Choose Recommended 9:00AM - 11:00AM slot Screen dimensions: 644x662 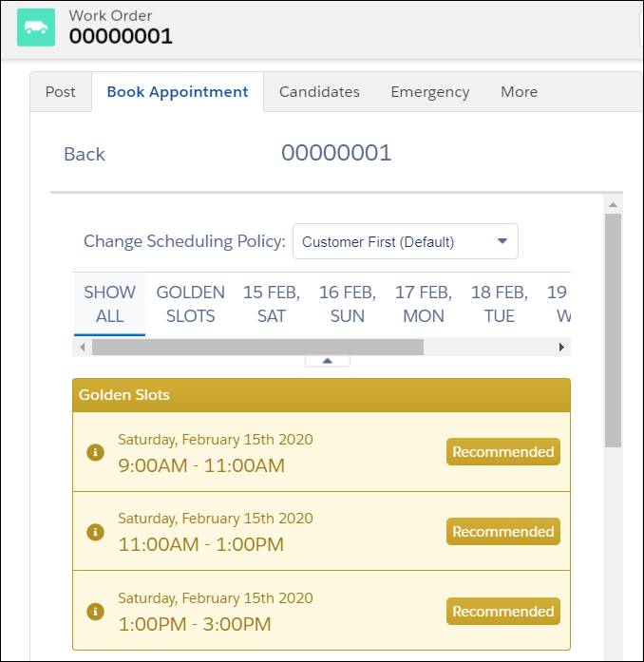pyautogui.click(x=503, y=452)
